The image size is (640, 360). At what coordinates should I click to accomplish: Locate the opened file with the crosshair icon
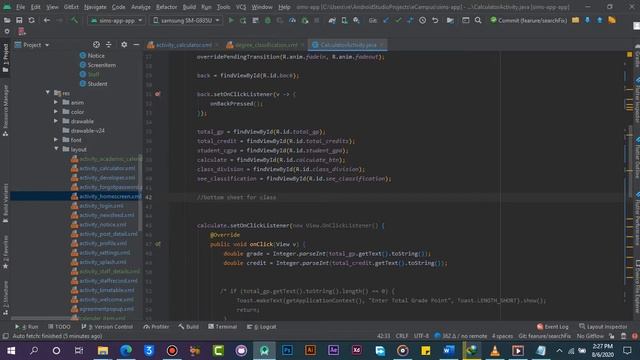point(96,45)
